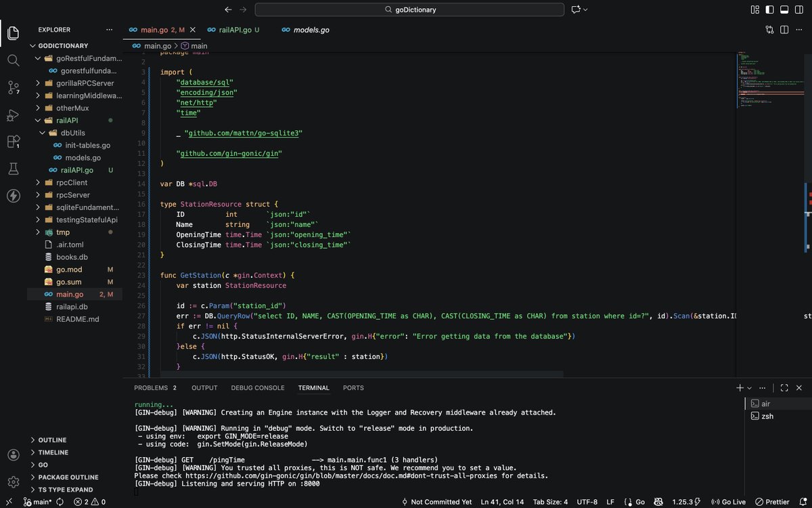Viewport: 812px width, 508px height.
Task: Create a new terminal with plus icon
Action: 740,388
